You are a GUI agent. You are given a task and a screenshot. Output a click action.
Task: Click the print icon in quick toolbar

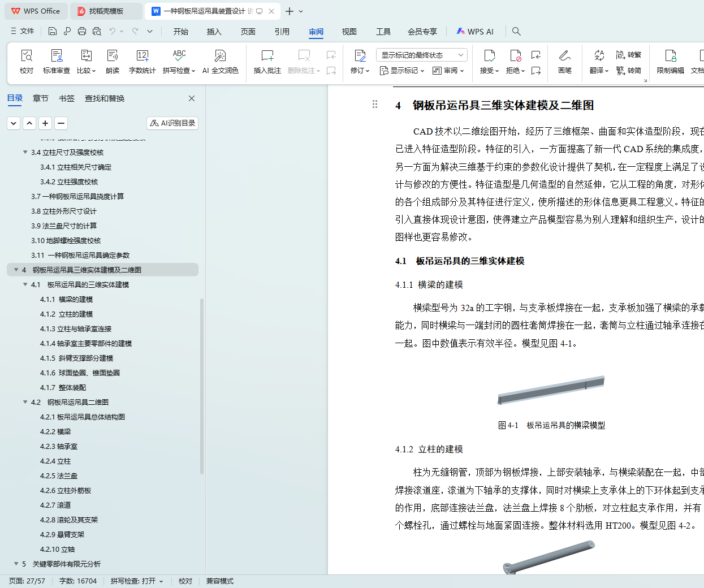click(x=82, y=31)
